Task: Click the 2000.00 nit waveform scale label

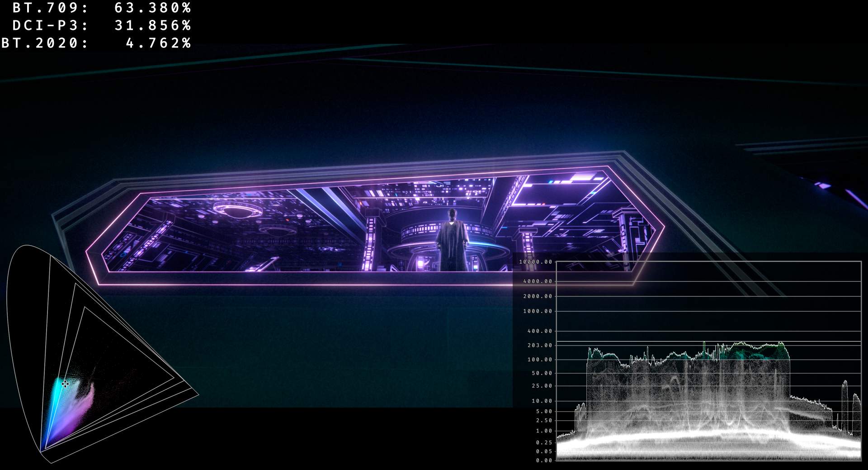Action: pyautogui.click(x=538, y=296)
